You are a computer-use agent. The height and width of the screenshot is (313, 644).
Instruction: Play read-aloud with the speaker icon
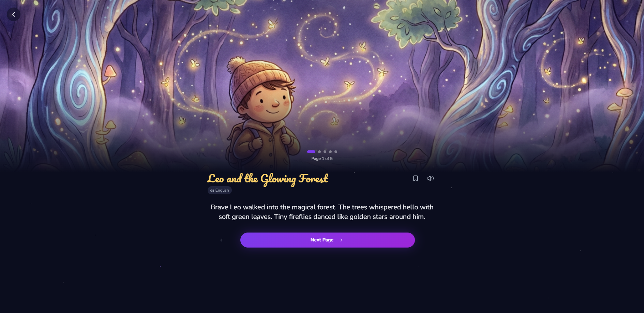point(431,178)
